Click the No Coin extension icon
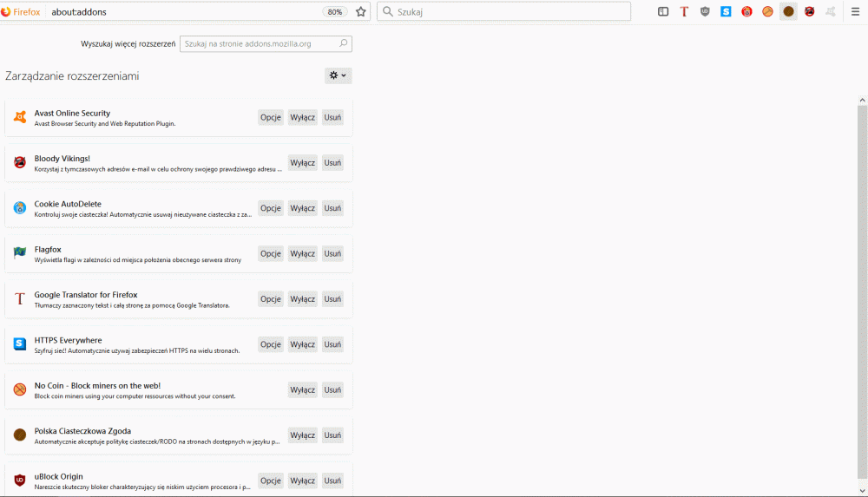 (x=20, y=389)
